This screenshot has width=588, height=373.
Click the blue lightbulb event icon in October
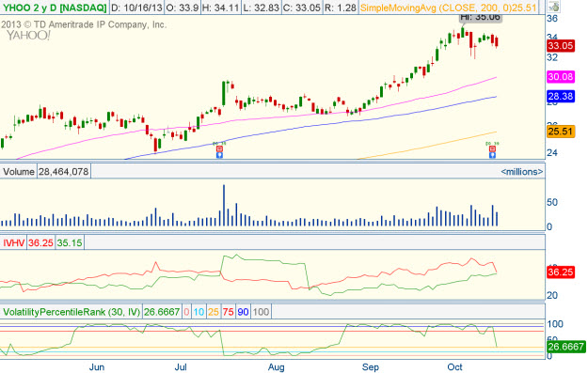(492, 155)
